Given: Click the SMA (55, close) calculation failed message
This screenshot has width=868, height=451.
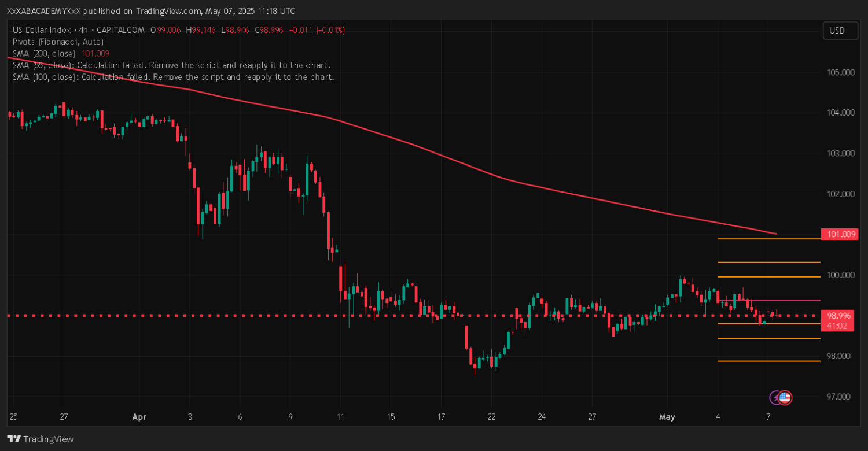Looking at the screenshot, I should [171, 65].
